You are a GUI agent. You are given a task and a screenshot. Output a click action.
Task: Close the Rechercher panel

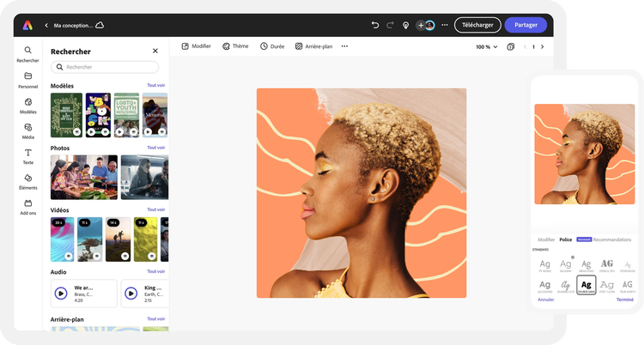coord(155,51)
